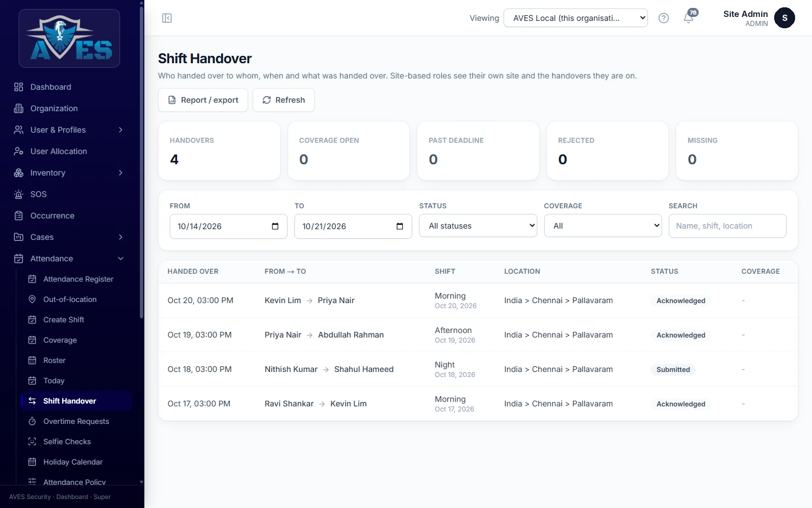This screenshot has width=812, height=508.
Task: Open the FROM date calendar picker icon
Action: point(275,226)
